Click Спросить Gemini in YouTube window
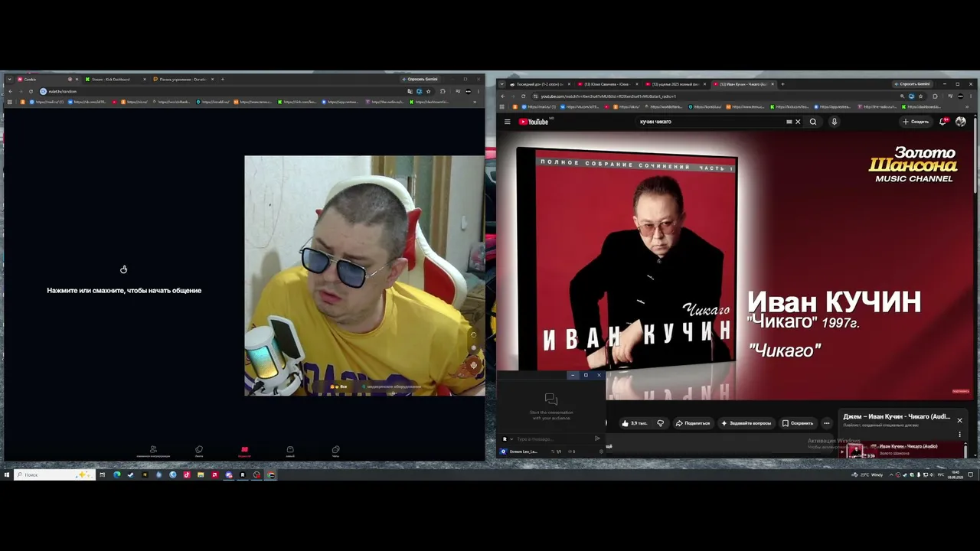Screen dimensions: 980x551 (x=912, y=84)
